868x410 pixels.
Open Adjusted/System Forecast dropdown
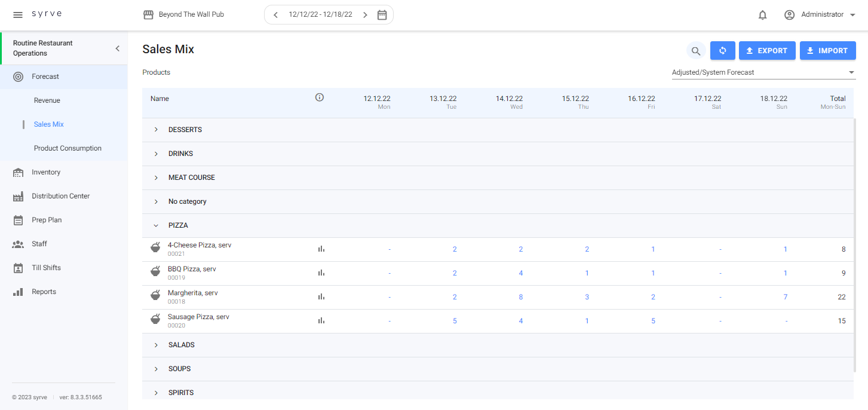763,72
